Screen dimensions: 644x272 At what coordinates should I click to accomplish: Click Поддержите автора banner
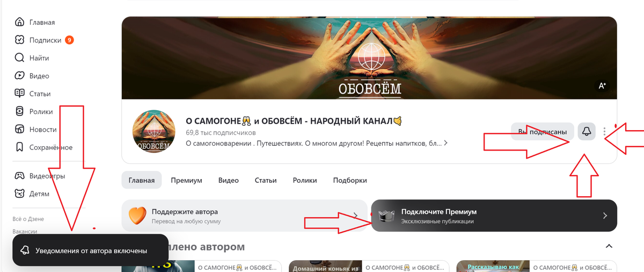[x=244, y=216]
